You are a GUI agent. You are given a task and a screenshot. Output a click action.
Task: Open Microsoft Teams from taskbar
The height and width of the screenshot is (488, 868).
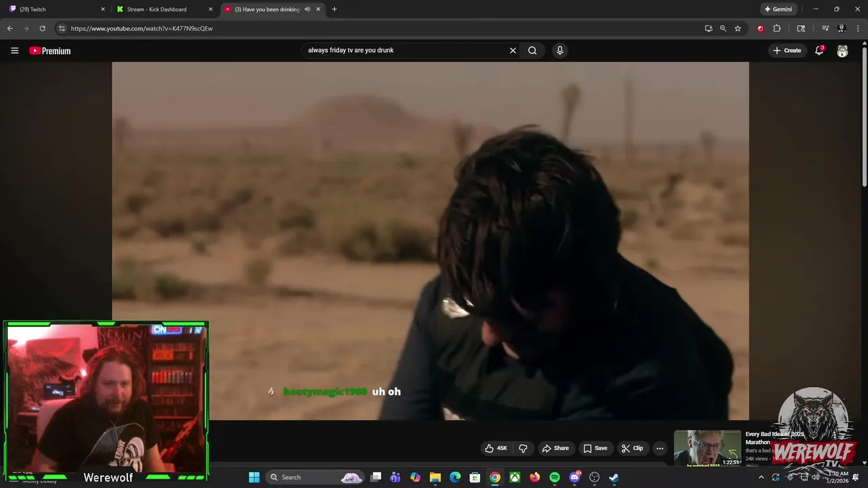[395, 477]
